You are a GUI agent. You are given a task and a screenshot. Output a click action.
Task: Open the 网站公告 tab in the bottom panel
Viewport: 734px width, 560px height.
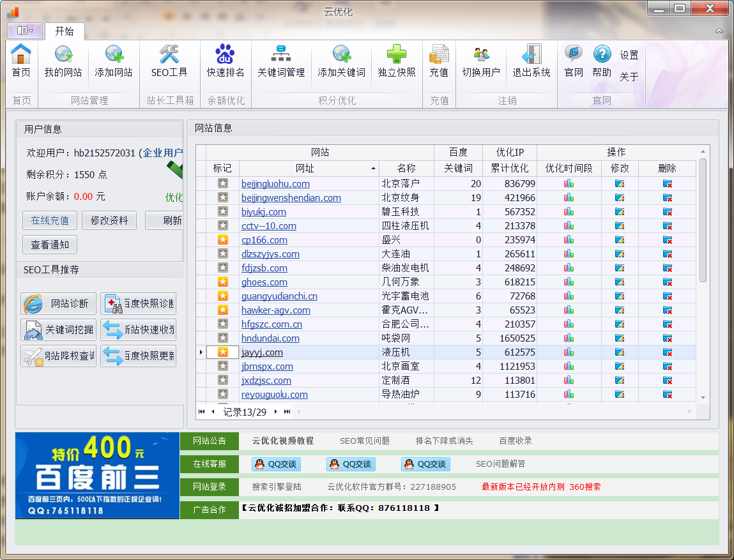point(210,441)
